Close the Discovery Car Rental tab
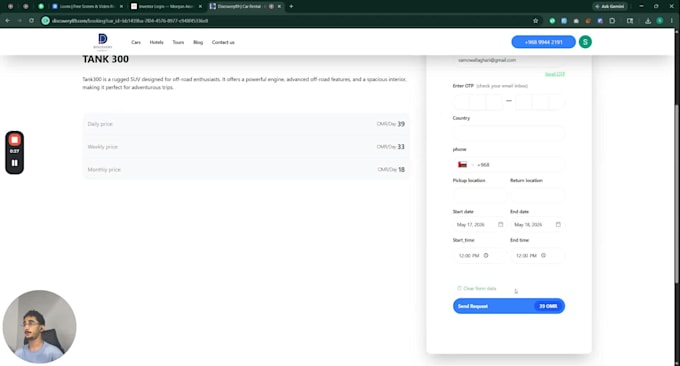Image resolution: width=680 pixels, height=366 pixels. 279,7
